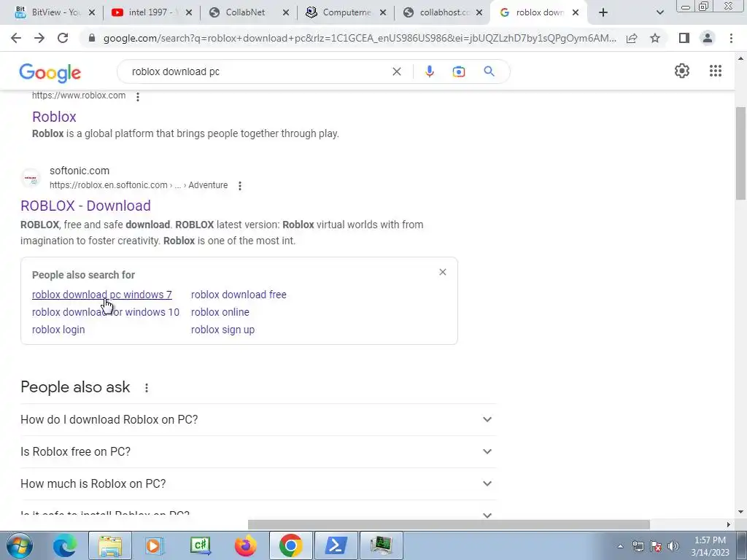Go back using the browser back arrow

point(16,38)
